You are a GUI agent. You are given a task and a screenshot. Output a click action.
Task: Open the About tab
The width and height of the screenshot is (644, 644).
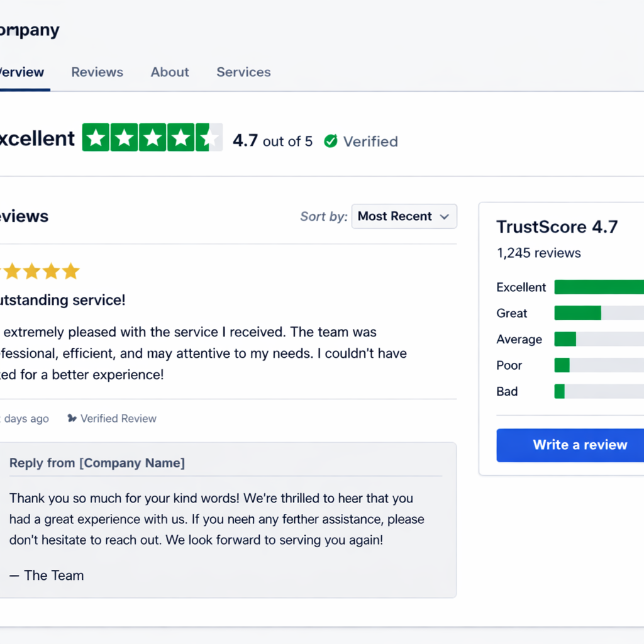(x=170, y=72)
